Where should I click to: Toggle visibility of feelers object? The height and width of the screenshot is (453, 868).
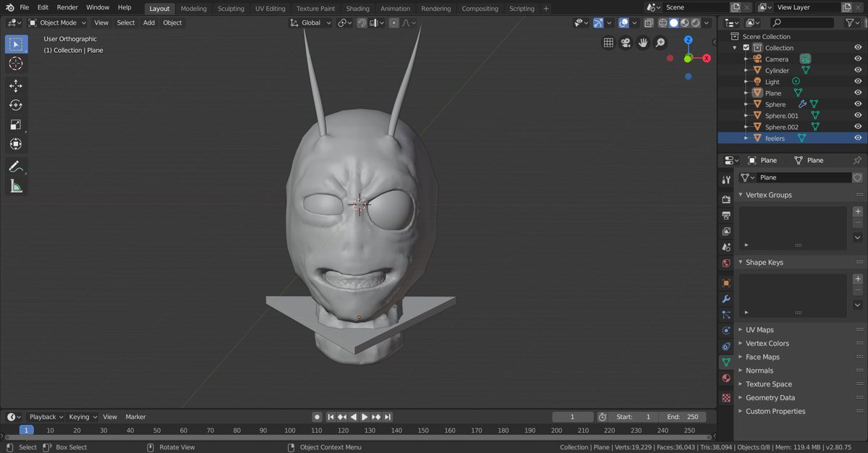pyautogui.click(x=858, y=137)
